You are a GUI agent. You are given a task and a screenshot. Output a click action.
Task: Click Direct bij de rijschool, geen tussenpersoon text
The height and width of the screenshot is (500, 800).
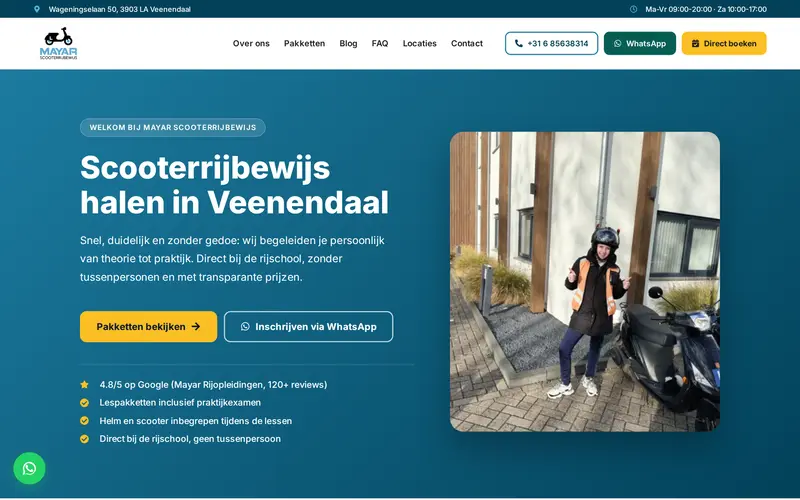(x=190, y=439)
